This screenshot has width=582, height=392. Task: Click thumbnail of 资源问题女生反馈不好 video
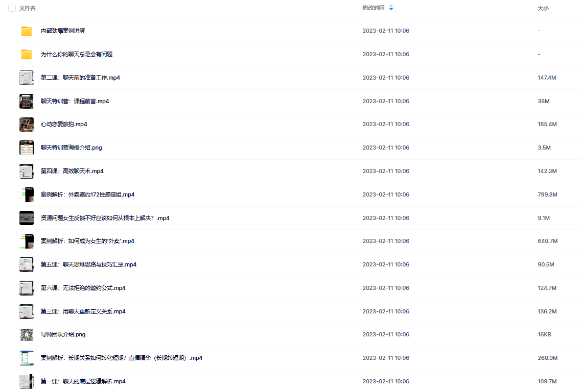pos(27,218)
